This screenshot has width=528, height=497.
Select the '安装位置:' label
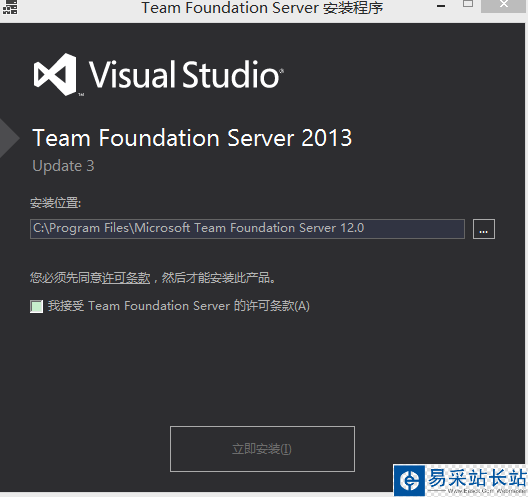(56, 203)
